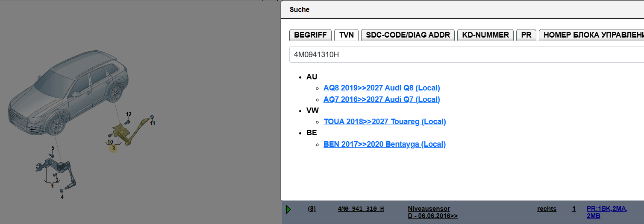The height and width of the screenshot is (224, 644).
Task: Select the SDC-CODE/DIAG ADDR tab
Action: coord(408,35)
